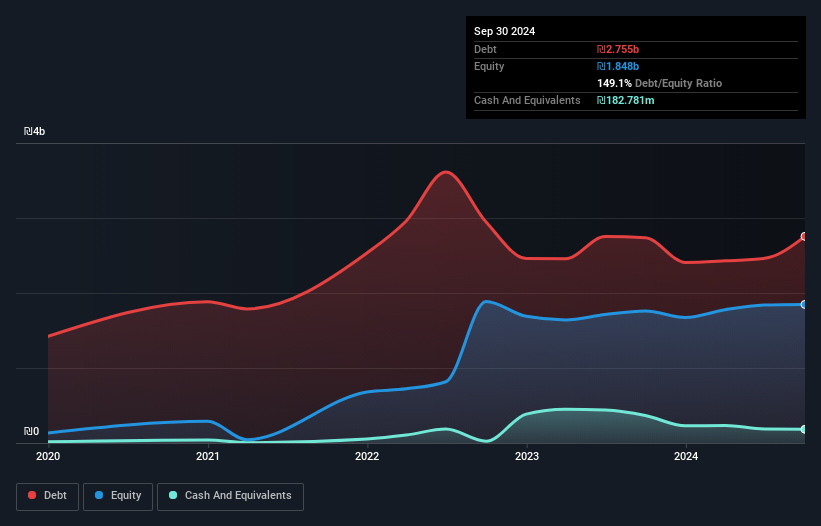
Task: Click the Debt label in the tooltip
Action: 485,49
